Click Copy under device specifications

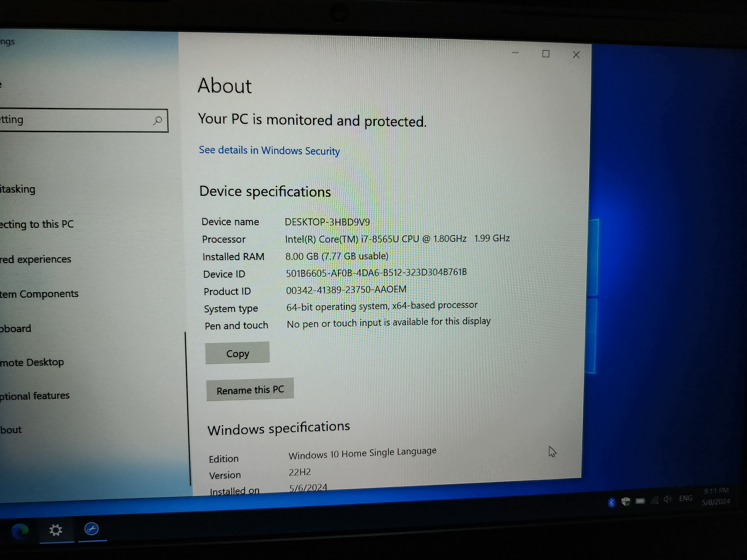tap(237, 353)
